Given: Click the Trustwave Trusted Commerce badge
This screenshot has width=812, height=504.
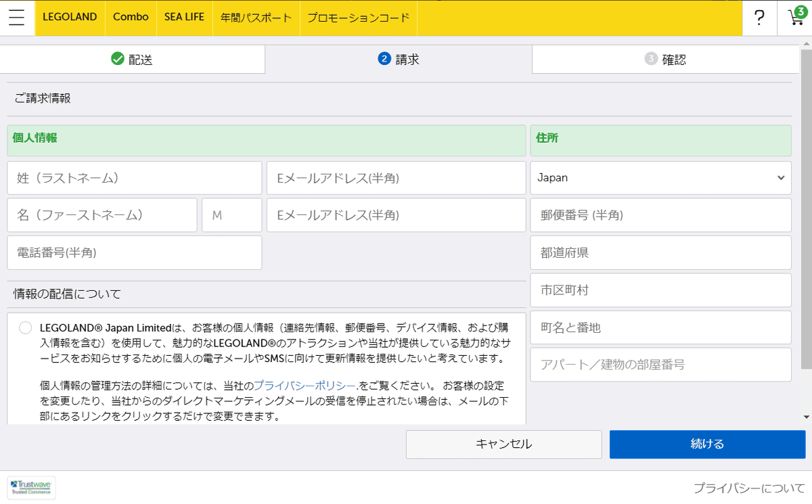Looking at the screenshot, I should point(32,487).
